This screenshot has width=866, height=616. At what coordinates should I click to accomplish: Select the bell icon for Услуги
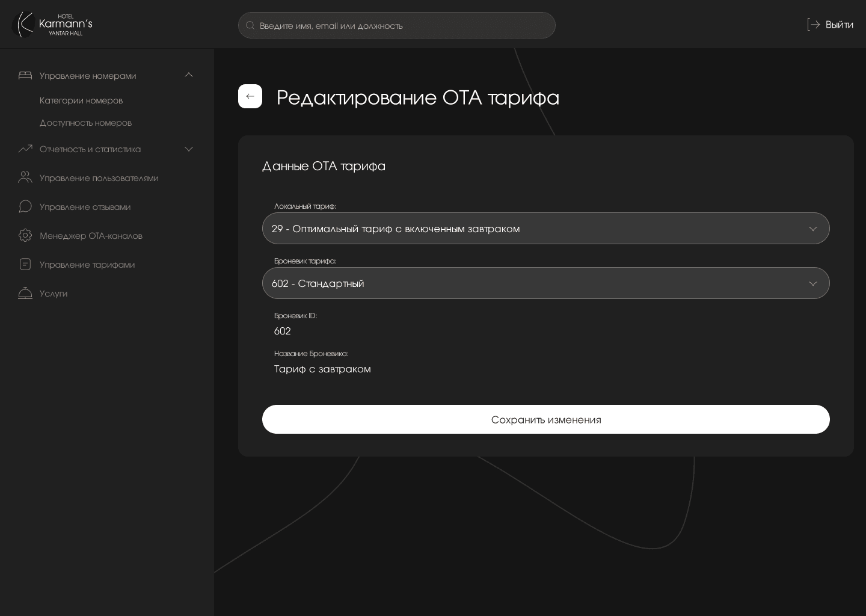coord(25,293)
